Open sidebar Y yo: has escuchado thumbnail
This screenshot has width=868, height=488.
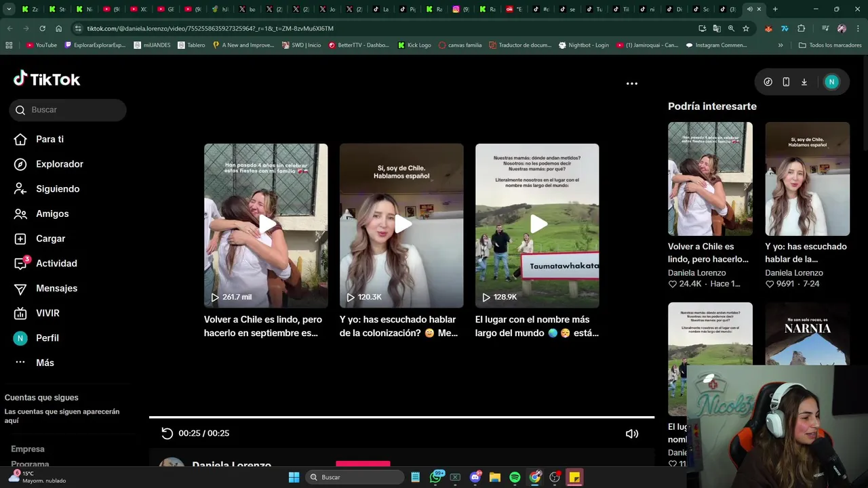pos(807,179)
